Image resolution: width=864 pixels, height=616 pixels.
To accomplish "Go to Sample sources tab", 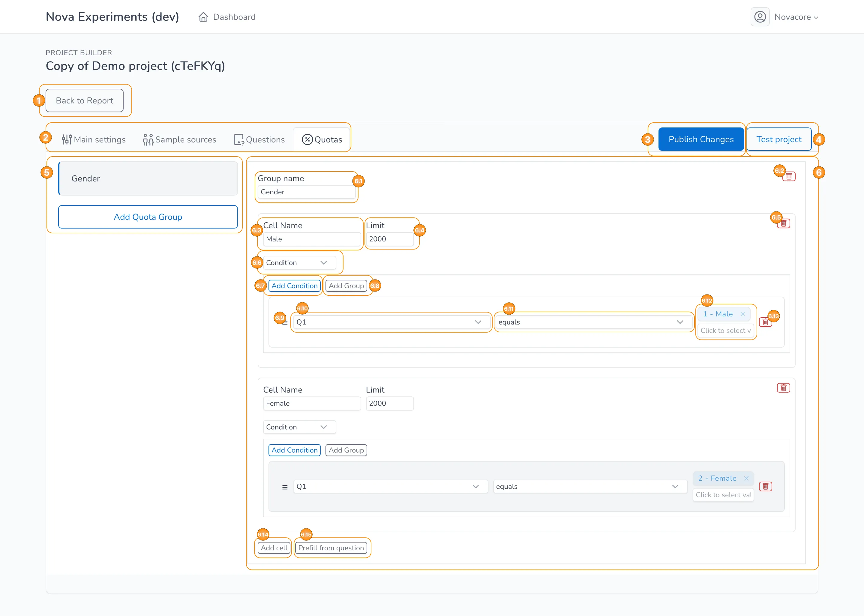I will pyautogui.click(x=179, y=139).
